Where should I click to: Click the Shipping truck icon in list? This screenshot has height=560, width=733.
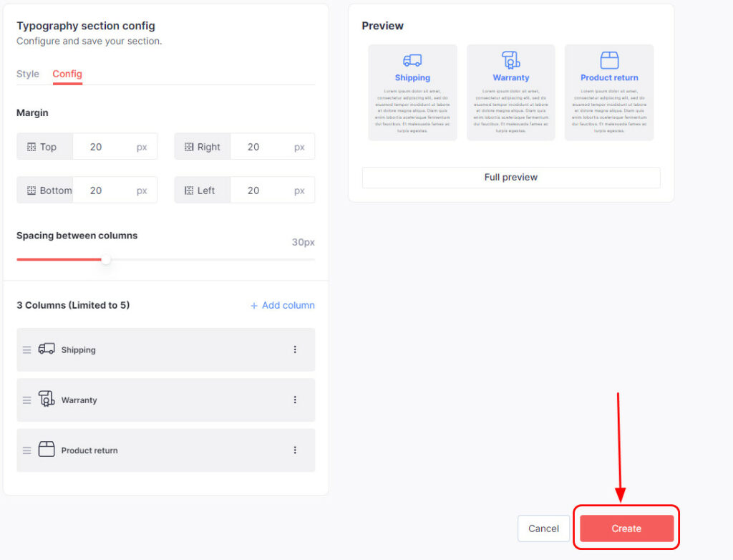coord(47,349)
